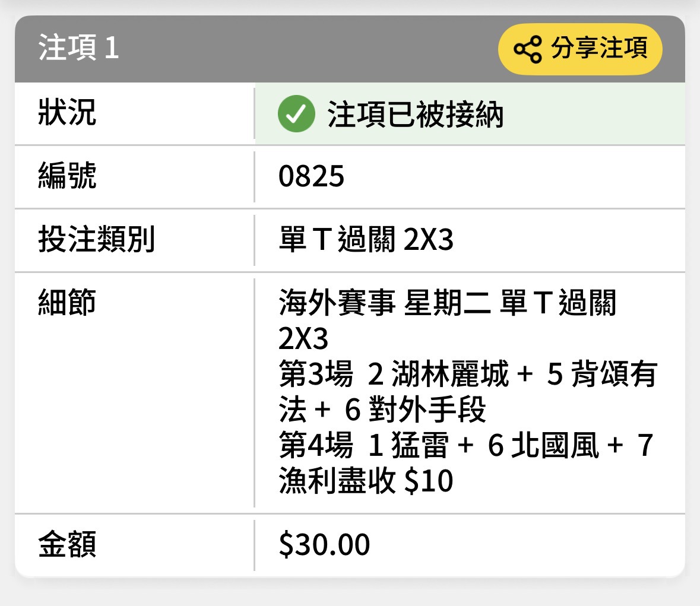Click the 編號 reference number label
This screenshot has width=700, height=606.
coord(67,175)
